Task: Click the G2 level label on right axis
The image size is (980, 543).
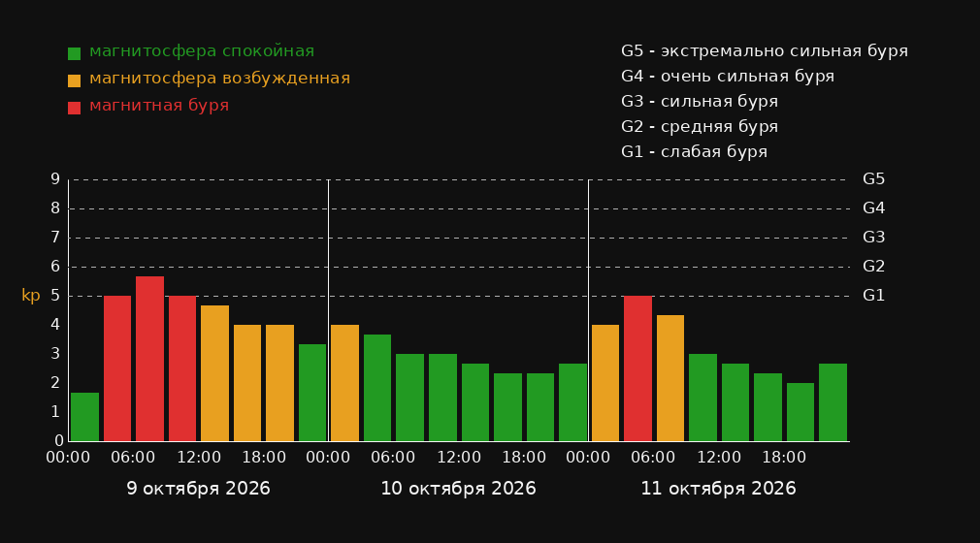Action: pos(873,267)
